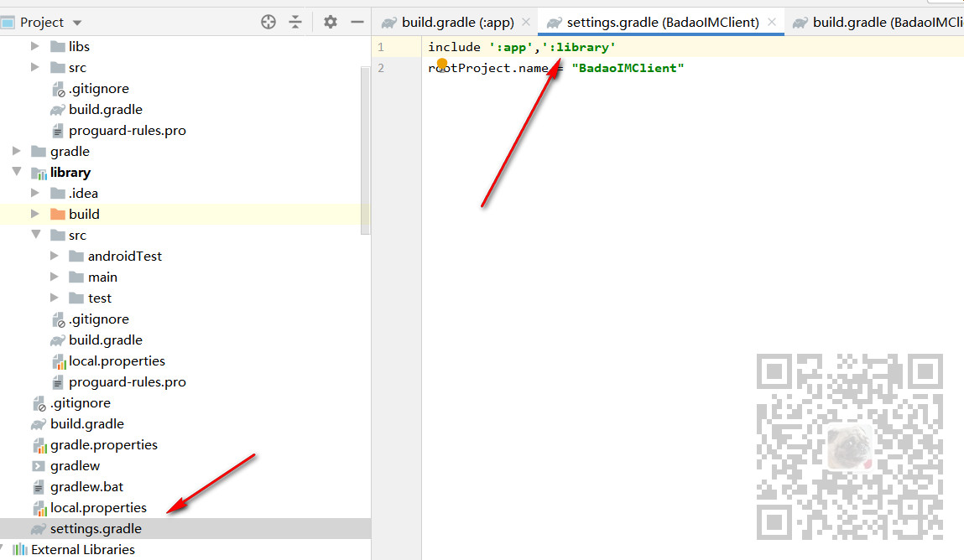Click the Project panel window icon
The width and height of the screenshot is (964, 560).
click(x=8, y=23)
